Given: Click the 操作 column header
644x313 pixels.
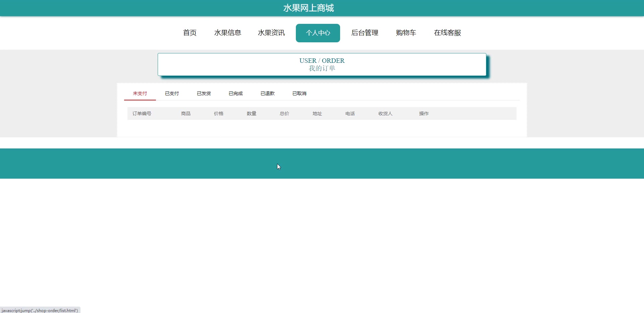Looking at the screenshot, I should 424,114.
